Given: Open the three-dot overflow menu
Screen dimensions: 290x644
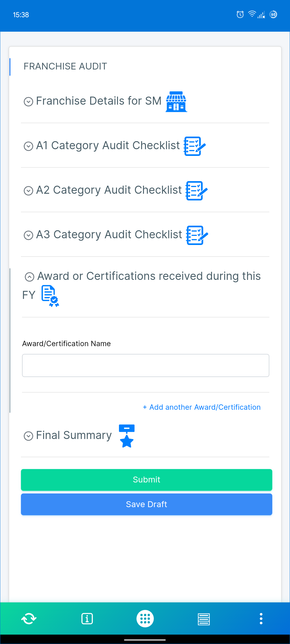Looking at the screenshot, I should [x=261, y=619].
